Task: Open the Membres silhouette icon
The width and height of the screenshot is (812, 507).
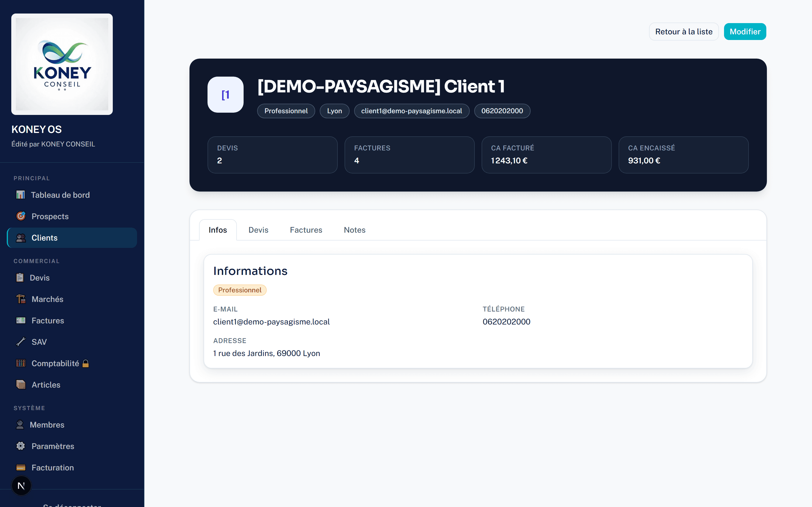Action: [x=20, y=424]
